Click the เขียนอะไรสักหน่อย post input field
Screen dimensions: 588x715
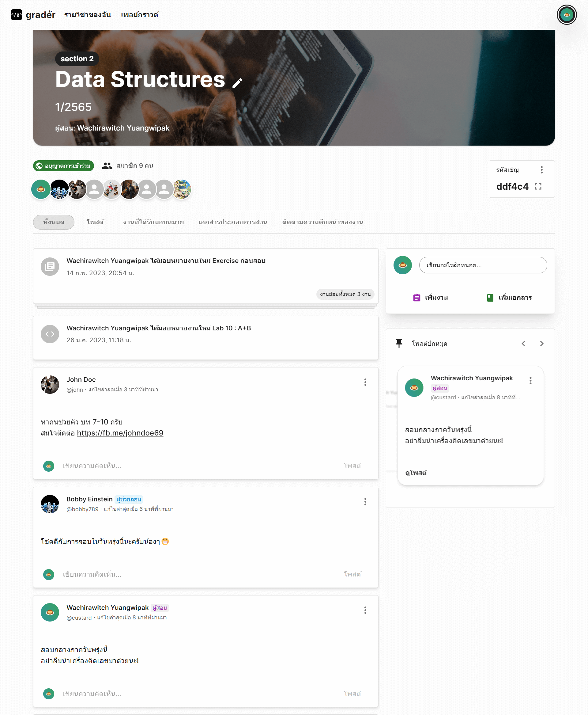click(483, 265)
